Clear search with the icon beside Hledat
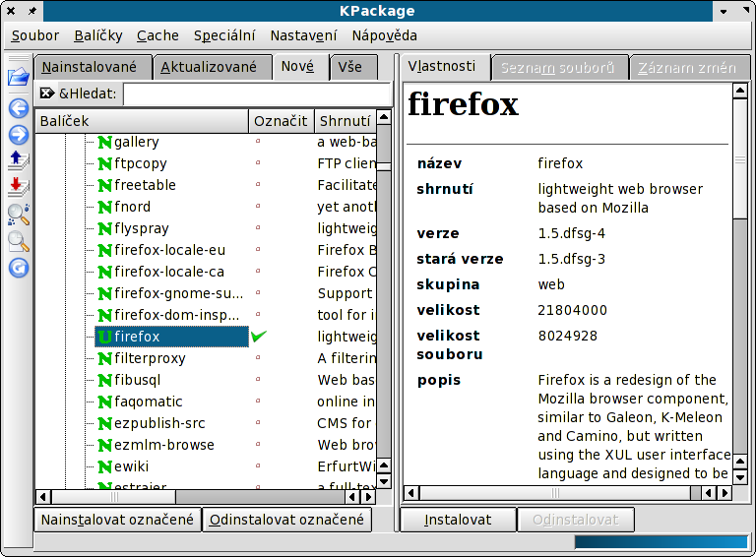The width and height of the screenshot is (756, 557). click(x=47, y=93)
